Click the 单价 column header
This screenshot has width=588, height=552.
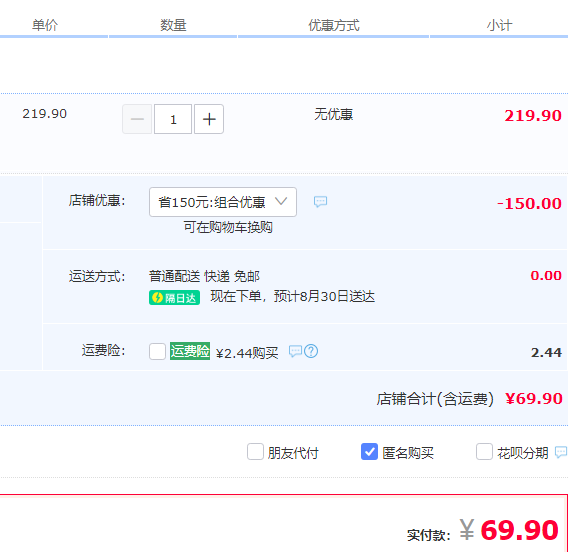click(45, 25)
